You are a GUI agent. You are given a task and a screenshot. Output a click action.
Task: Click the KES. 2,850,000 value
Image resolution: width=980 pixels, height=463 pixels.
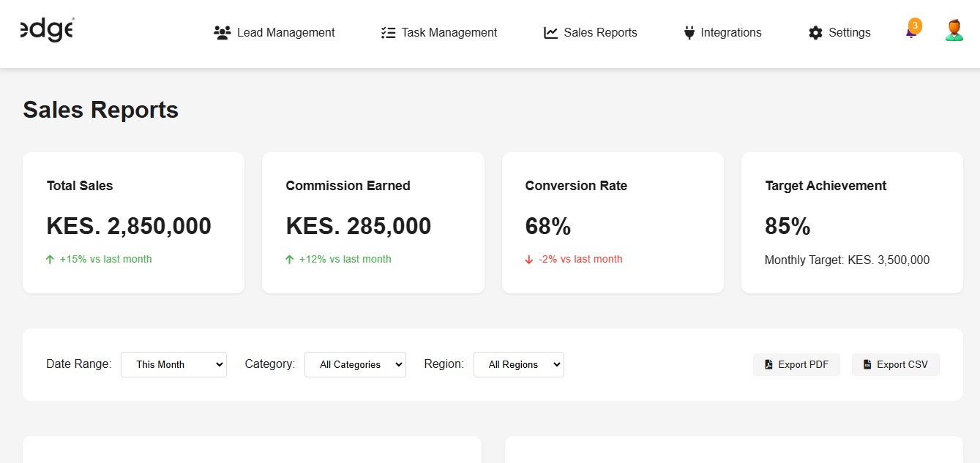(129, 226)
